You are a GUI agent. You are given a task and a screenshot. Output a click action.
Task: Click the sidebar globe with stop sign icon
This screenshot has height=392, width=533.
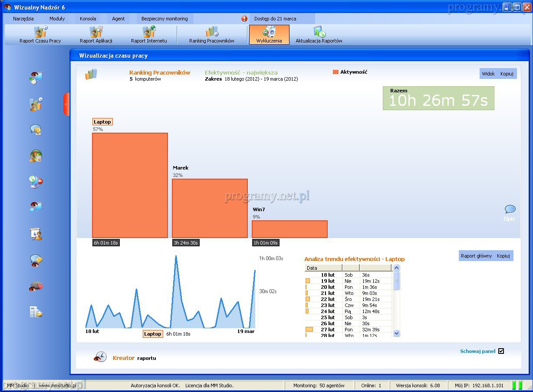coord(36,182)
